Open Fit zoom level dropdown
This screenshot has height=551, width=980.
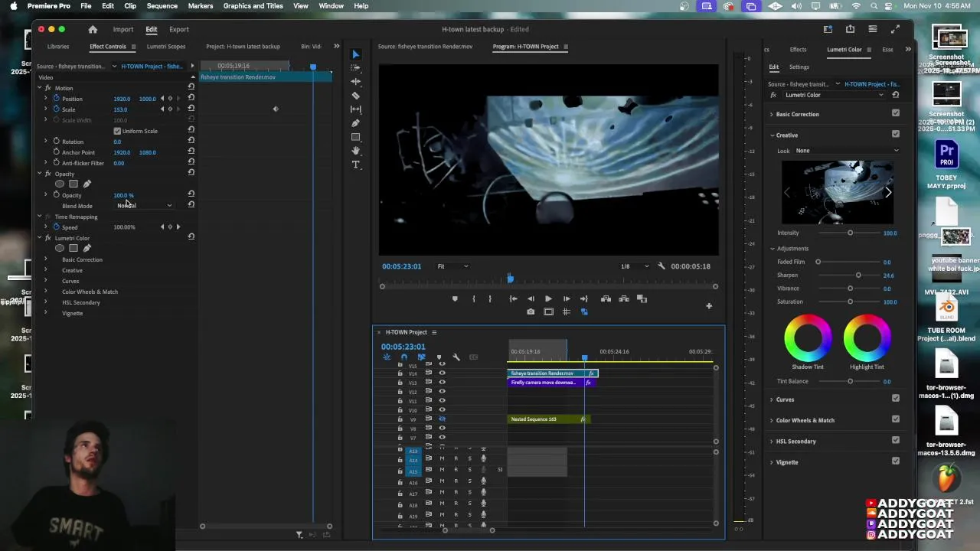click(452, 266)
